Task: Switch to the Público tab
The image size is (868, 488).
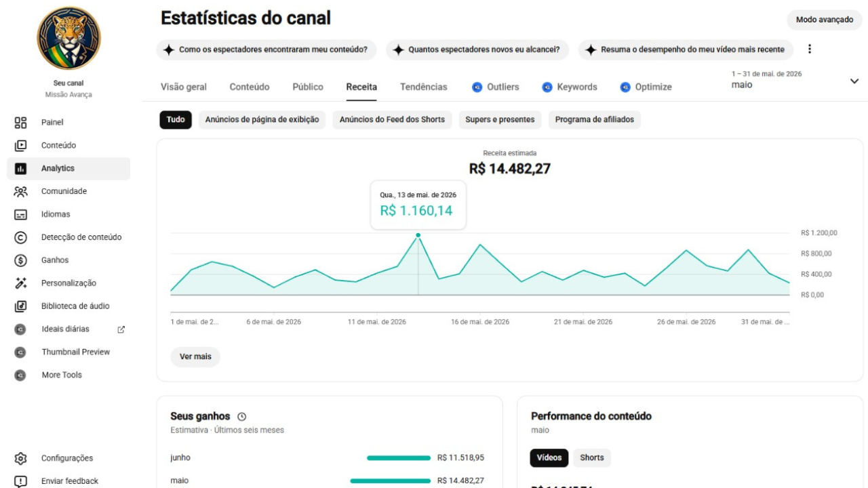Action: (x=308, y=87)
